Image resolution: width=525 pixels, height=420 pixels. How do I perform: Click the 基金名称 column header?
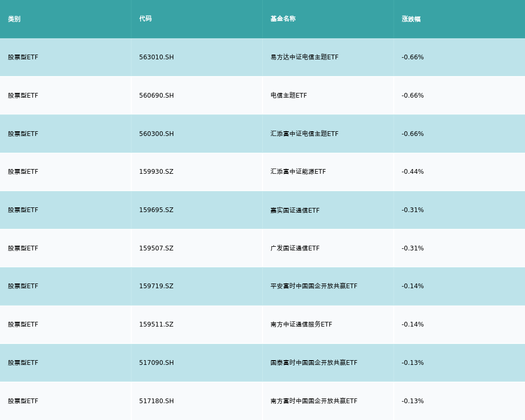click(x=283, y=19)
